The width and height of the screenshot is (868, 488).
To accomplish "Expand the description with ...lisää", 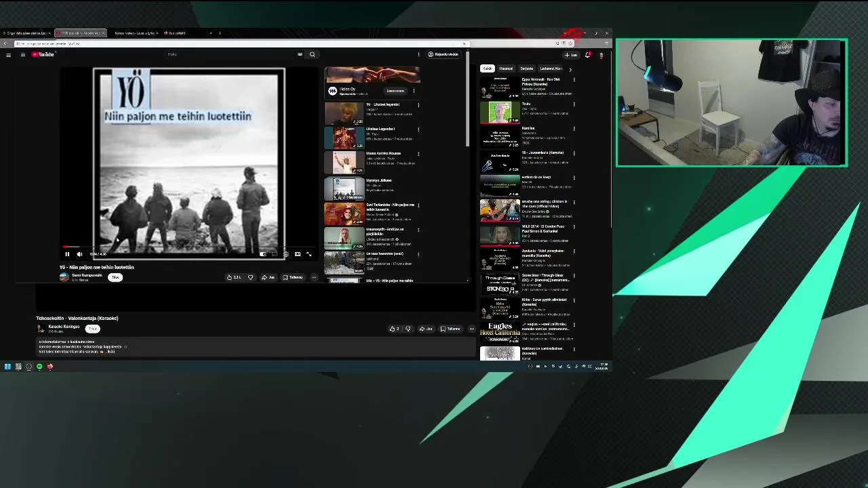I will click(x=111, y=352).
